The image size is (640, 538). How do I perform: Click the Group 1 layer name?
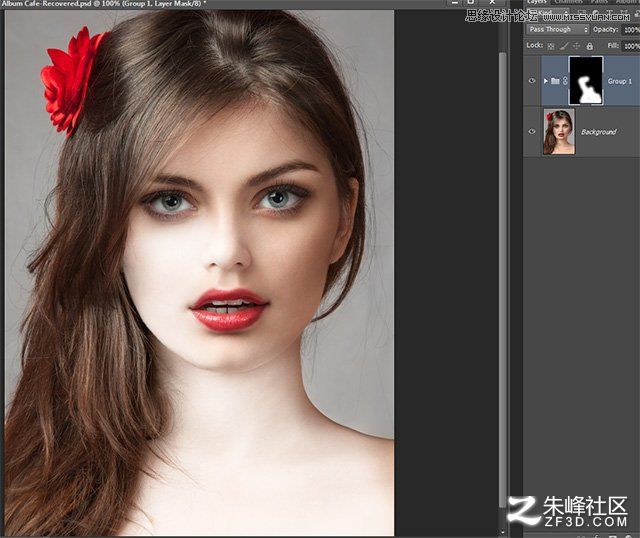tap(620, 81)
